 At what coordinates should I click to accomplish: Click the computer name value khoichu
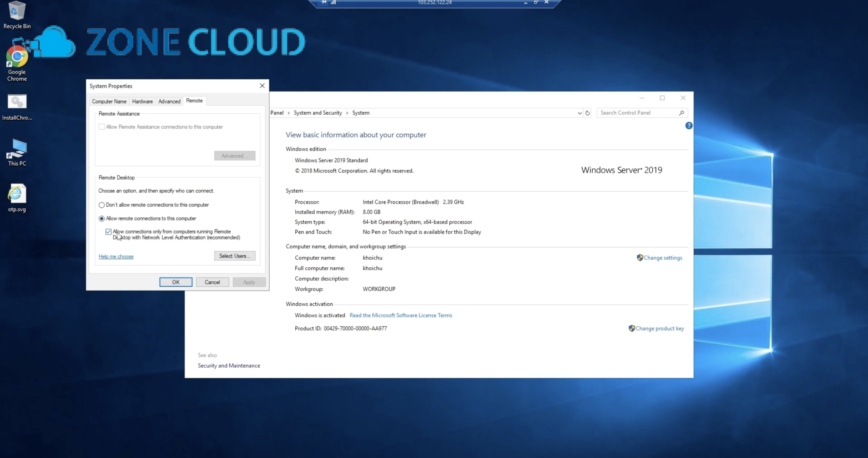(x=372, y=258)
